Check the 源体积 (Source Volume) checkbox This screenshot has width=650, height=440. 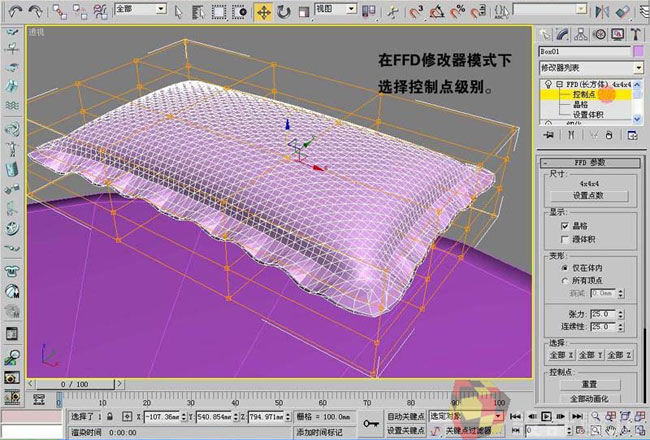[x=566, y=242]
